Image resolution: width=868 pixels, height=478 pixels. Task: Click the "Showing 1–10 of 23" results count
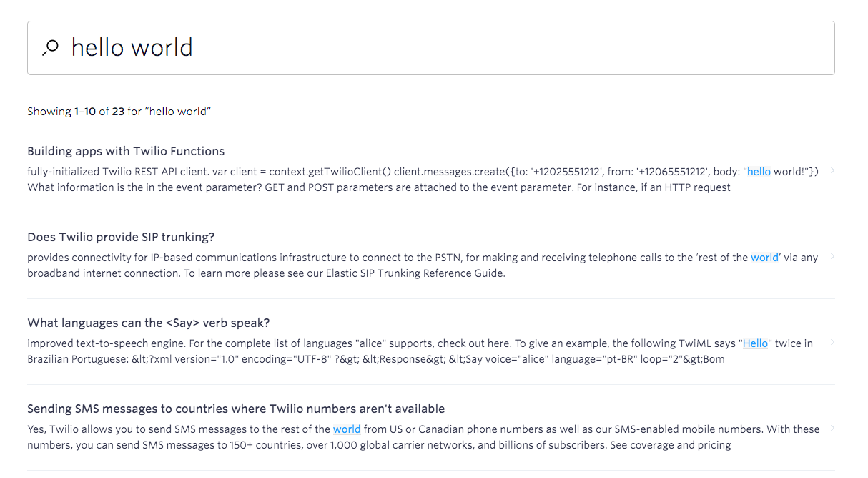[119, 112]
